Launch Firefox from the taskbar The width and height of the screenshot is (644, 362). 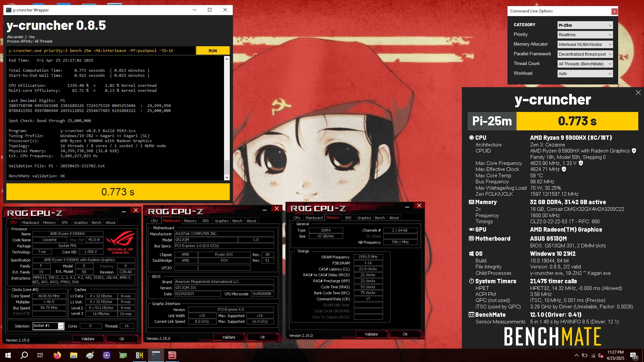click(x=57, y=355)
